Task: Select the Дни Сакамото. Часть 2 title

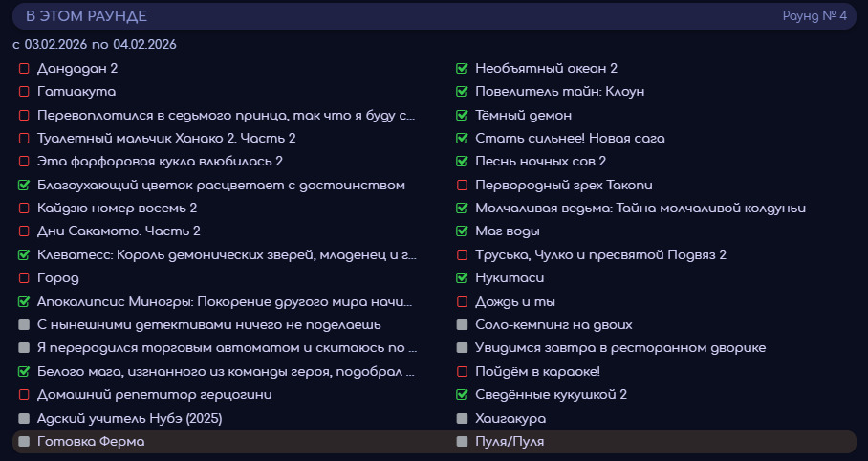Action: pyautogui.click(x=119, y=231)
